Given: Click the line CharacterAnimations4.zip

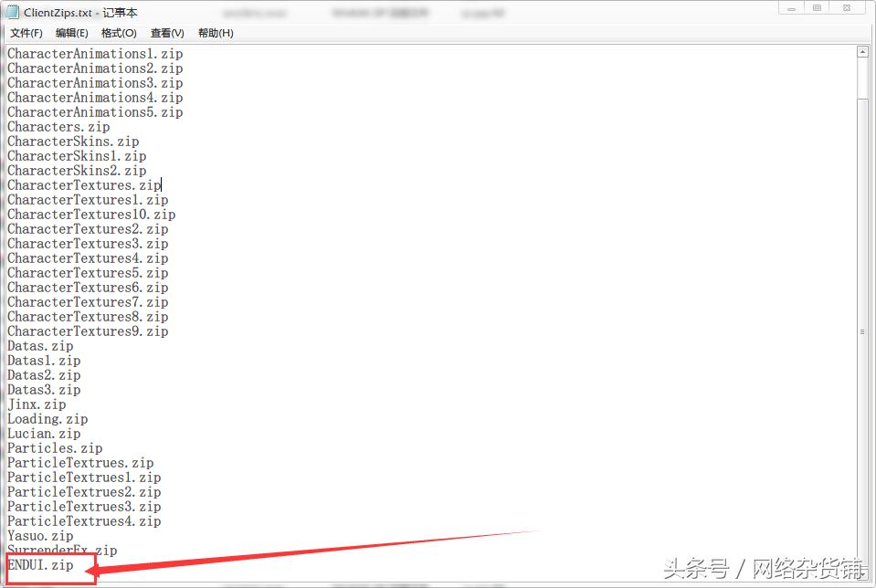Looking at the screenshot, I should point(95,97).
